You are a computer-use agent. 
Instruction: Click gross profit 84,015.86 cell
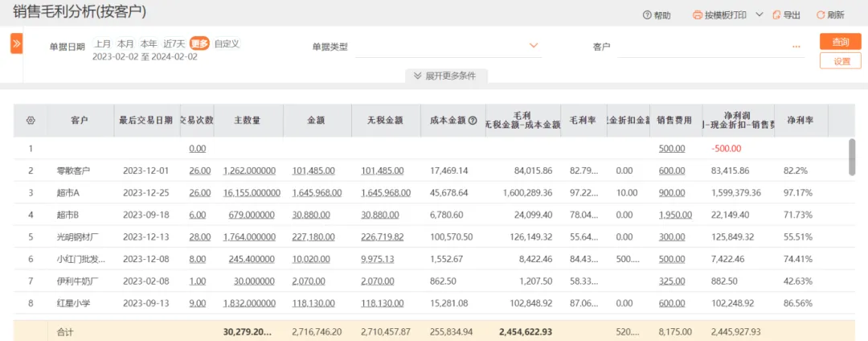(532, 170)
